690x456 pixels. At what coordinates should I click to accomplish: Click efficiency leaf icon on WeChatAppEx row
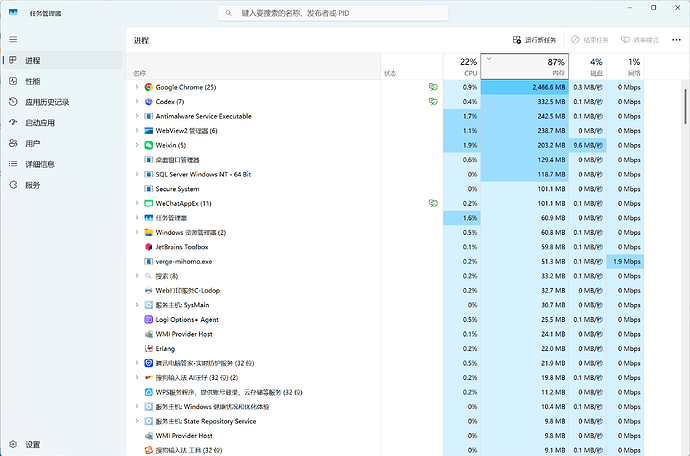(433, 203)
